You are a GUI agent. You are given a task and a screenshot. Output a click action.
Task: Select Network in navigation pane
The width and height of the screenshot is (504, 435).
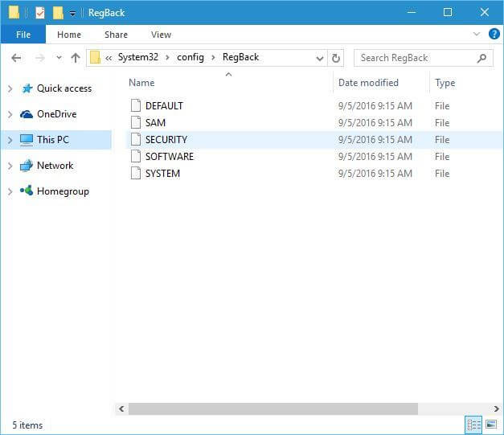(x=55, y=166)
